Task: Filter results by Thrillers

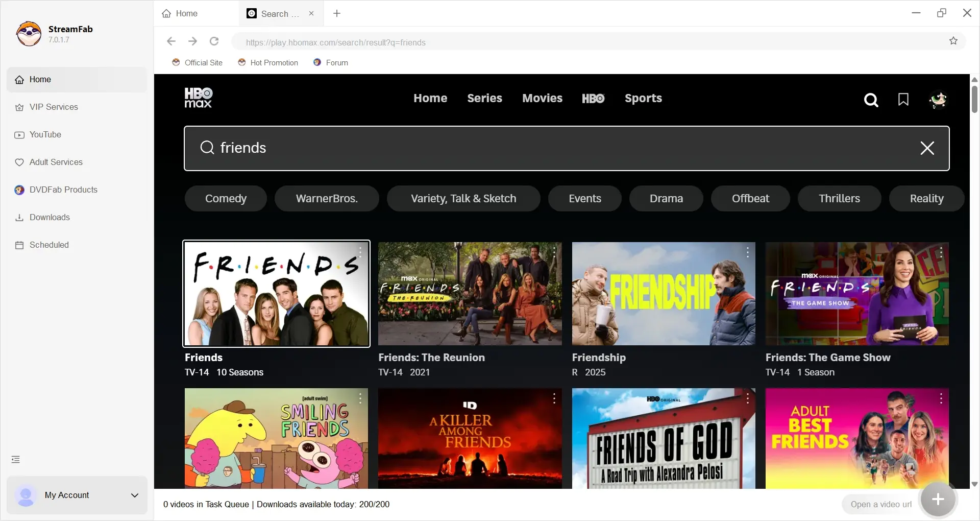Action: pos(839,198)
